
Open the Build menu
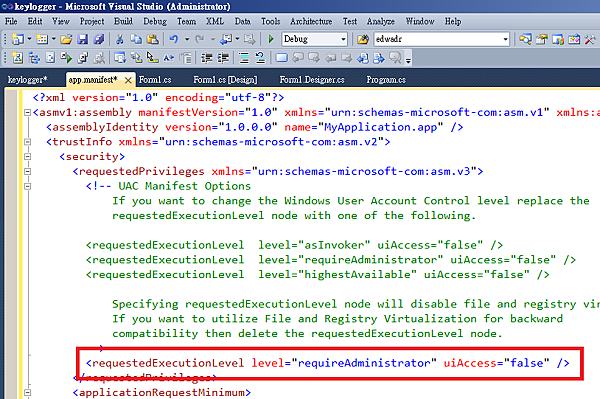[x=123, y=21]
